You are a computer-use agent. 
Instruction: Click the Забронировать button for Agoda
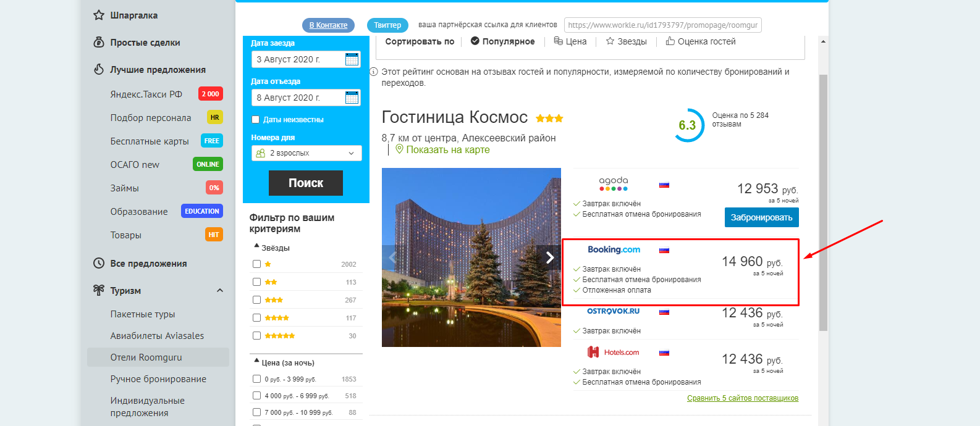[x=761, y=217]
